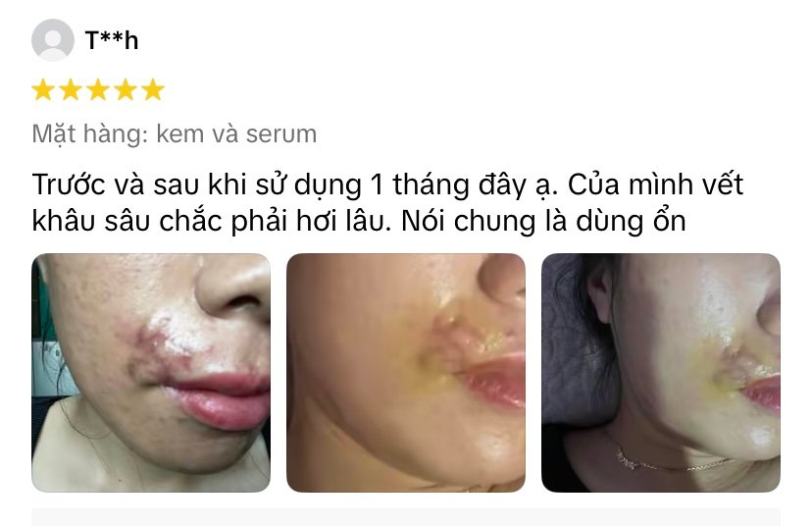Click the gray bar below the photos
Viewport: 812px width, 526px height.
406,517
